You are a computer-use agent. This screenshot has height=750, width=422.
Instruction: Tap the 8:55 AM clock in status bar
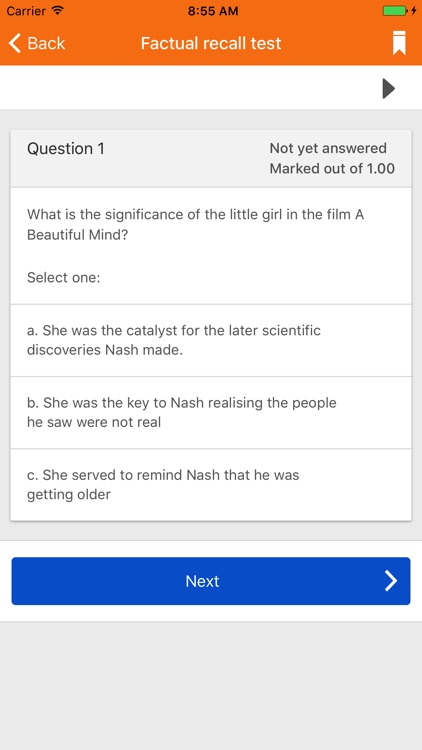213,11
